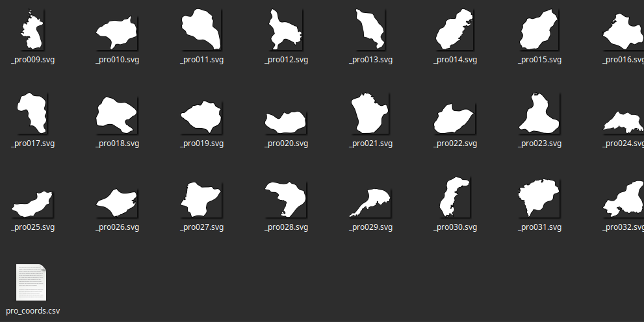Click the _pro028.svg thumbnail
The height and width of the screenshot is (322, 644).
pyautogui.click(x=286, y=200)
